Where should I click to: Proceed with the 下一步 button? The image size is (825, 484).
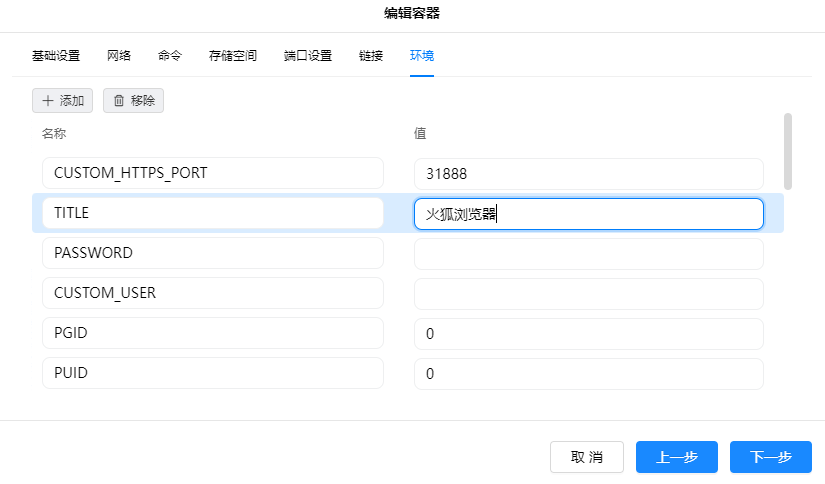770,457
